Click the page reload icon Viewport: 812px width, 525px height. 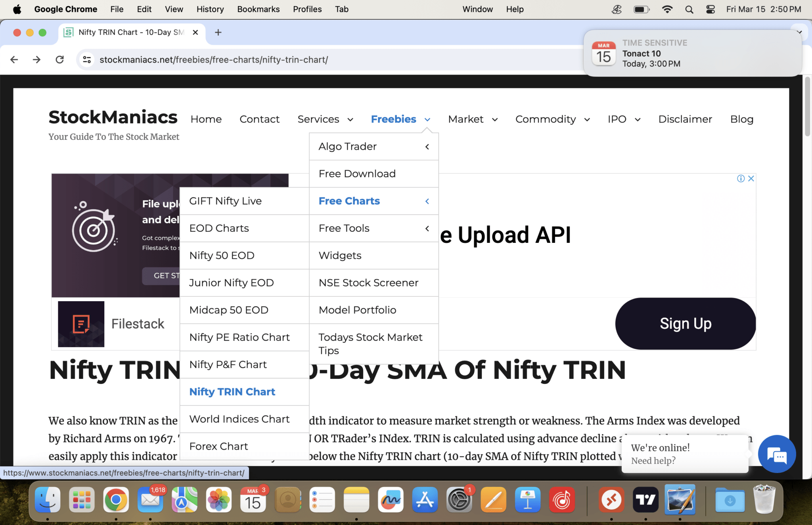59,59
